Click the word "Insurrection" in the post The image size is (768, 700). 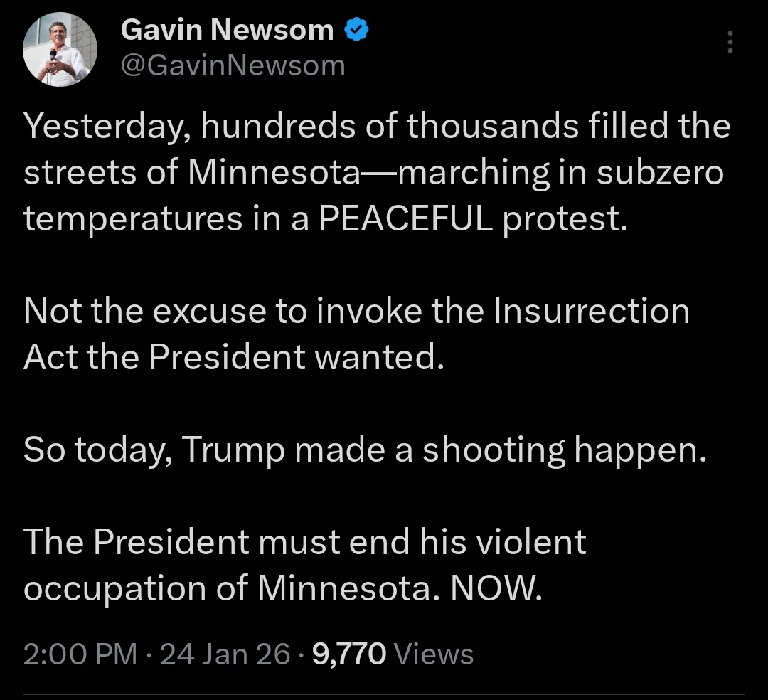pos(591,312)
